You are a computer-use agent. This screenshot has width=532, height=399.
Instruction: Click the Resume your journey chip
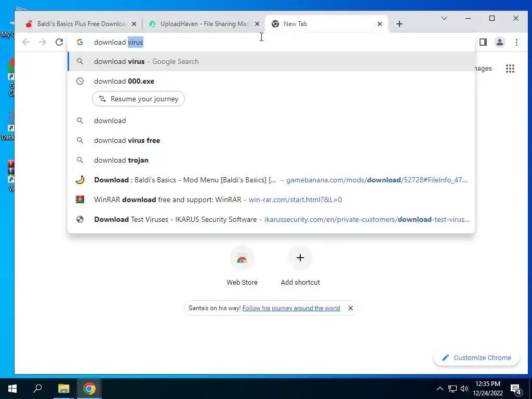tap(138, 99)
